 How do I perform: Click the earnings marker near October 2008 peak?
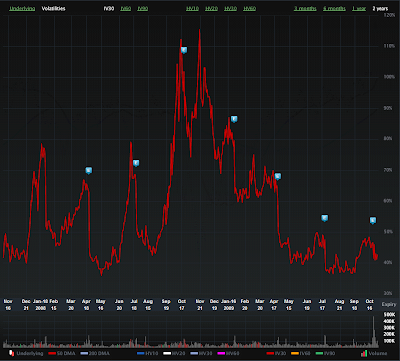point(184,50)
